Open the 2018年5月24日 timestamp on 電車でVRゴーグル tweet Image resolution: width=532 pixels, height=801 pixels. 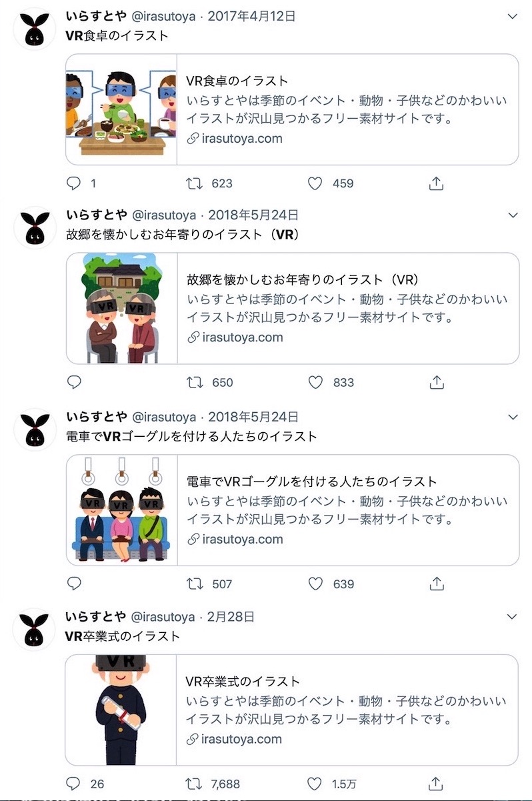tap(253, 417)
